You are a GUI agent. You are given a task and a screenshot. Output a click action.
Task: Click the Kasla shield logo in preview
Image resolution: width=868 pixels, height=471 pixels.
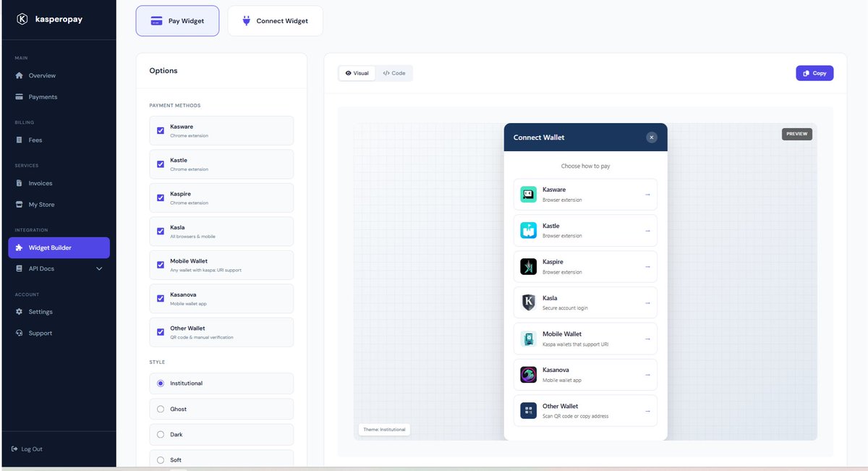click(528, 302)
